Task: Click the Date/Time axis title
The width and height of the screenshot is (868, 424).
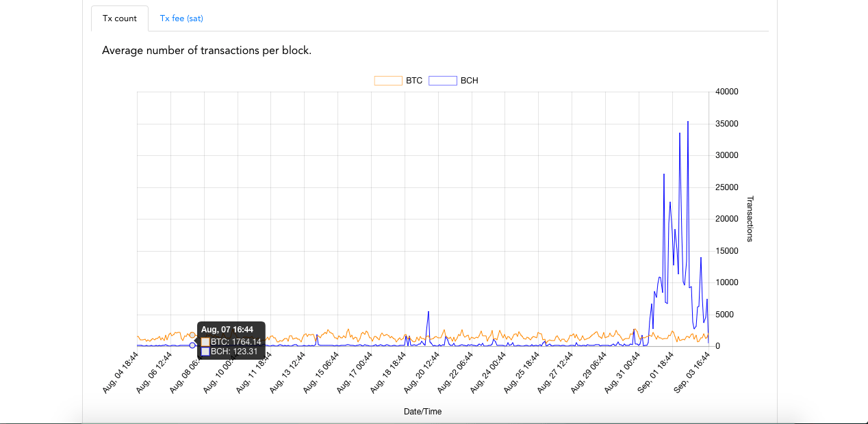Action: pyautogui.click(x=422, y=412)
